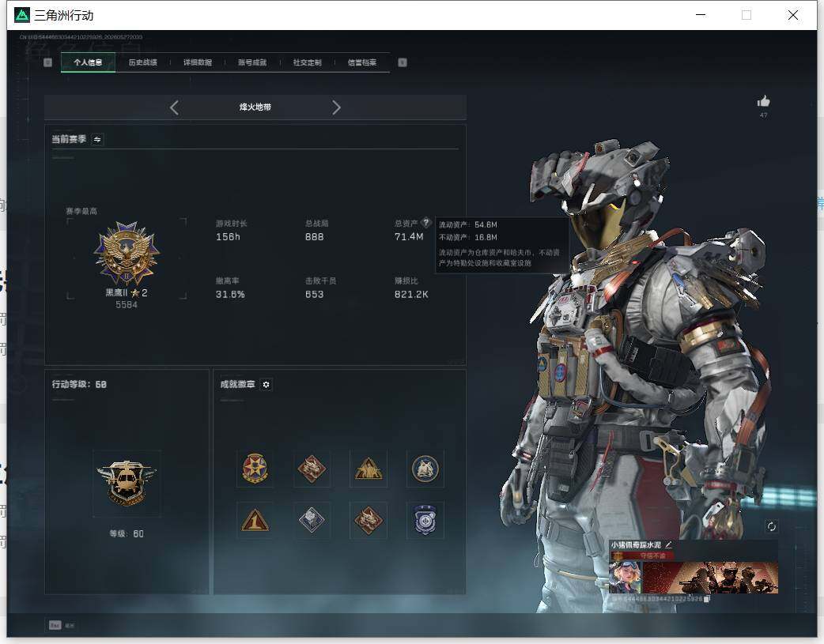Open achievement badge settings gear beside 成就徽章
Image resolution: width=824 pixels, height=644 pixels.
point(266,385)
